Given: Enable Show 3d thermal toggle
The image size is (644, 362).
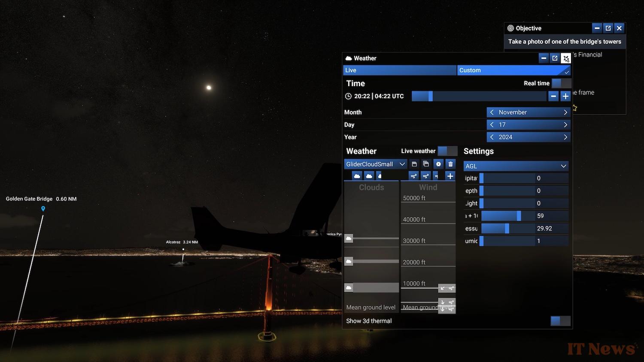Looking at the screenshot, I should 560,321.
